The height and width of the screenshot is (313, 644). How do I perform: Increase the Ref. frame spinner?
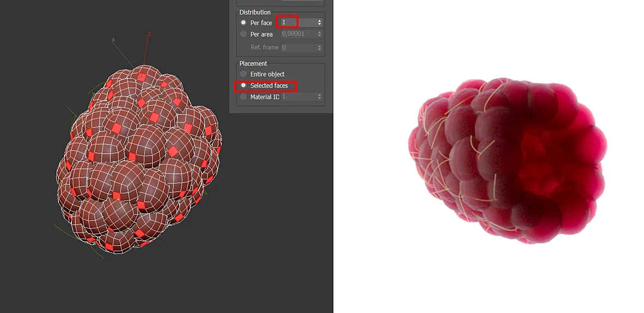(319, 46)
